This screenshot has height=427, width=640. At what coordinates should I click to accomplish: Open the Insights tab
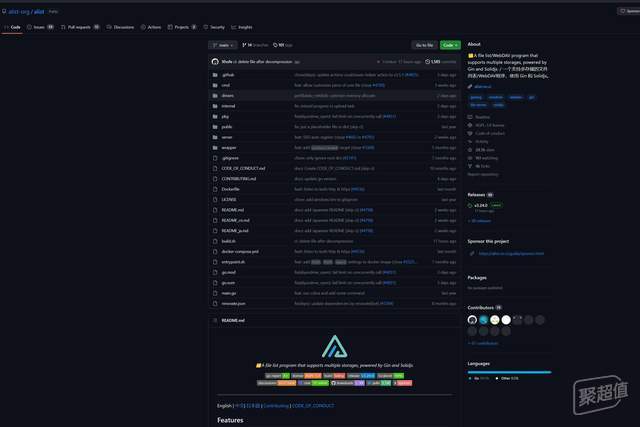pos(242,27)
